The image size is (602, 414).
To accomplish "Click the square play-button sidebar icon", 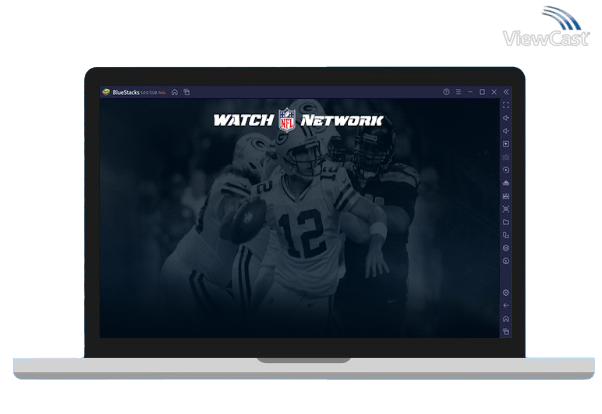I will tap(506, 144).
